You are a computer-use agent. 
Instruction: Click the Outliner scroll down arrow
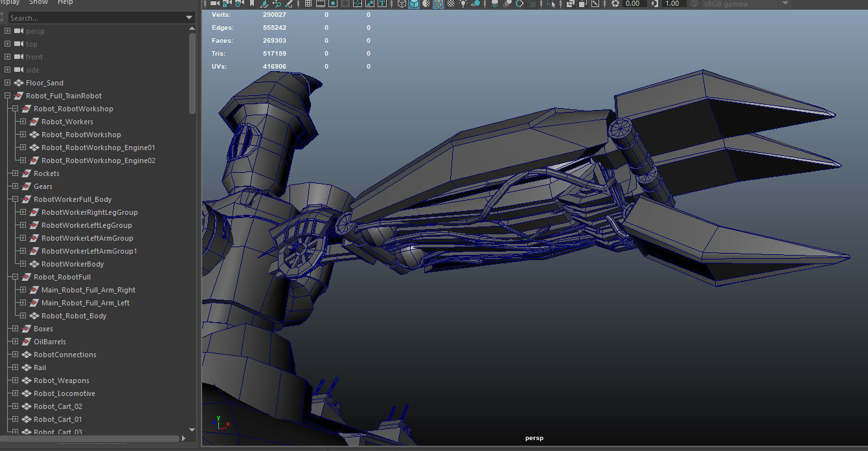pyautogui.click(x=192, y=430)
